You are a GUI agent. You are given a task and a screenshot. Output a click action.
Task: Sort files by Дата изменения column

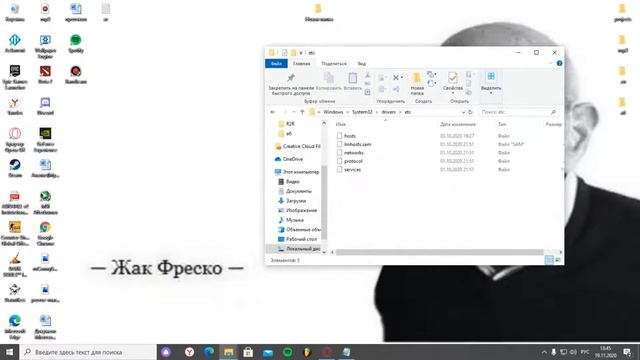coord(458,124)
